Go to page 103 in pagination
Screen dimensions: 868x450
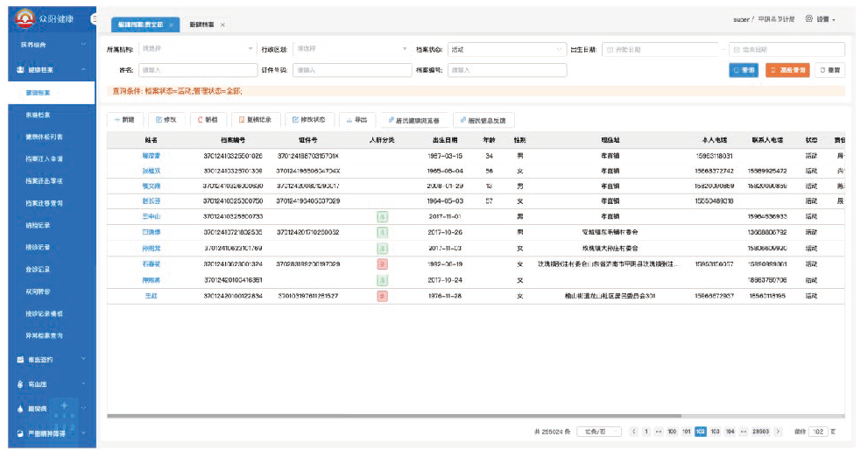(715, 432)
